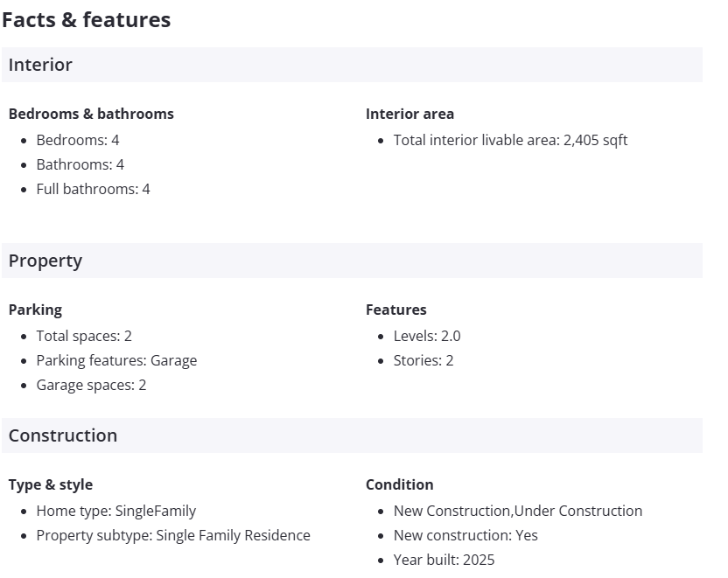Click the Bedrooms & bathrooms subheading
728x578 pixels.
pos(91,114)
